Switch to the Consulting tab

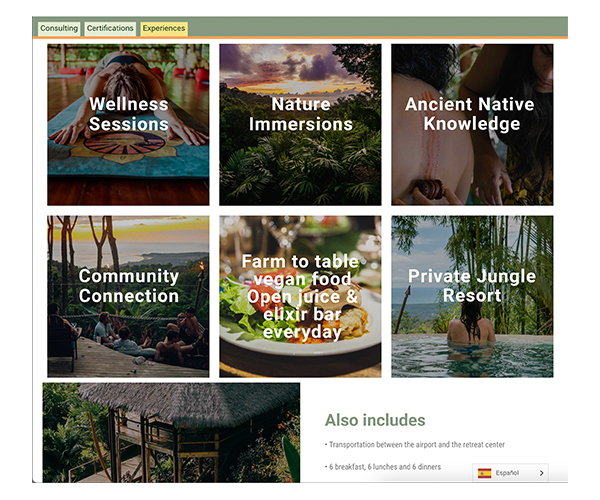[59, 28]
